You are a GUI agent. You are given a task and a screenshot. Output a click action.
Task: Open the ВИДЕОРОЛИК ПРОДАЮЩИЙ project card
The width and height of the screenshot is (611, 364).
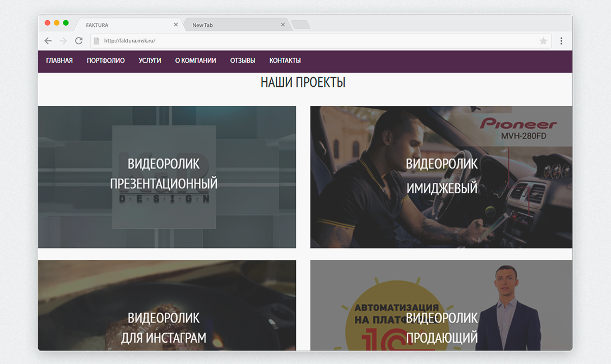441,305
